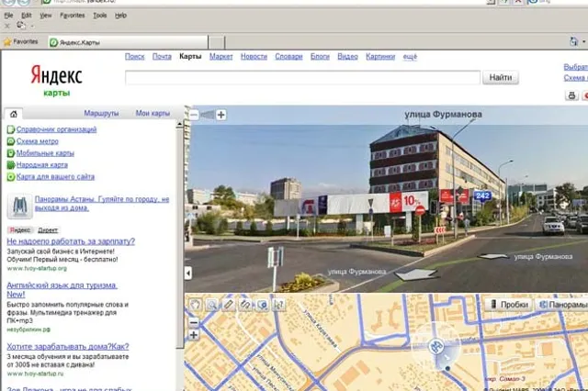Image resolution: width=588 pixels, height=391 pixels.
Task: Click the print icon
Action: pyautogui.click(x=571, y=95)
